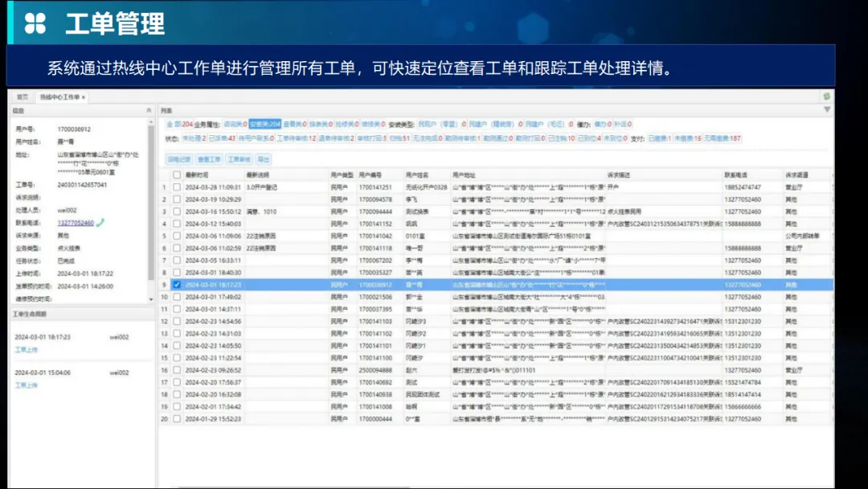
Task: Show orders with status 待用户联系:0
Action: click(x=256, y=138)
